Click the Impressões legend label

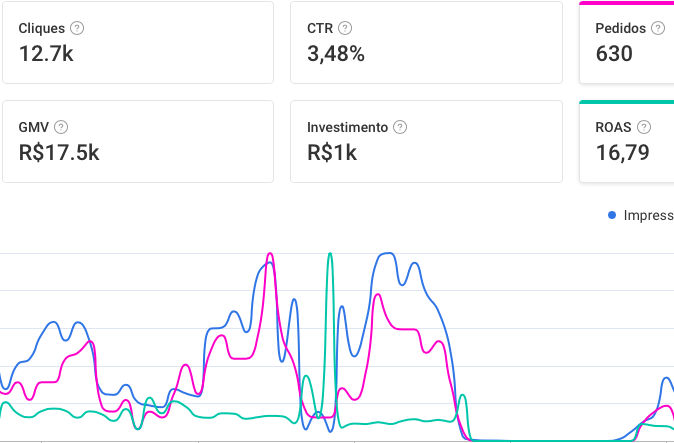point(648,216)
